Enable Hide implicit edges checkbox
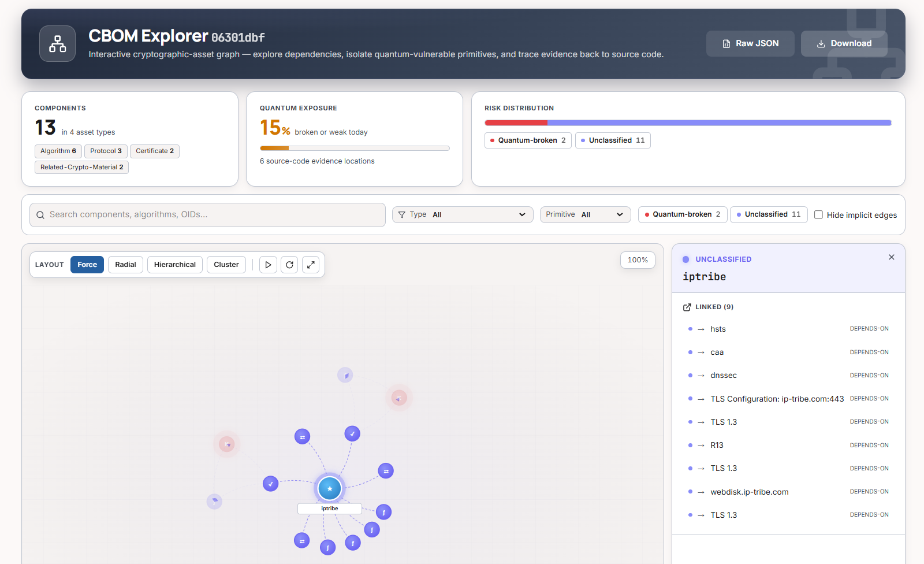 pos(818,215)
